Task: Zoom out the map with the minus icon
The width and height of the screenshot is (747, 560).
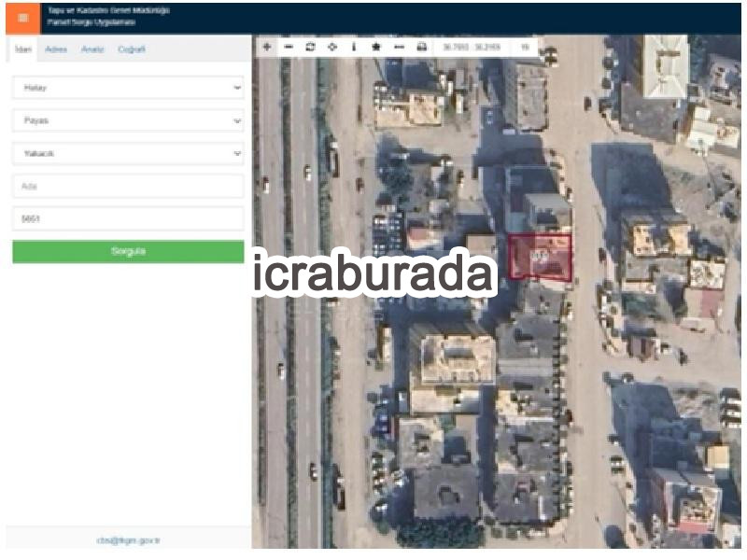Action: coord(289,47)
